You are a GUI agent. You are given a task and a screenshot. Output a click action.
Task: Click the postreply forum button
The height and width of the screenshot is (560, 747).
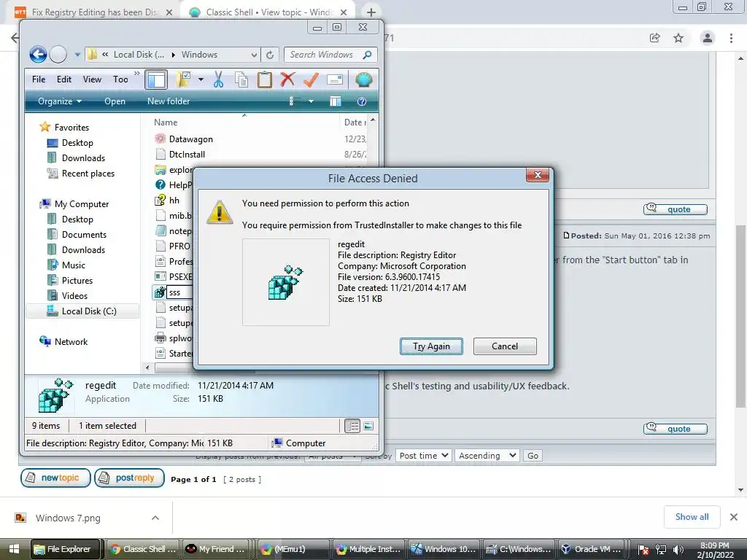click(129, 478)
